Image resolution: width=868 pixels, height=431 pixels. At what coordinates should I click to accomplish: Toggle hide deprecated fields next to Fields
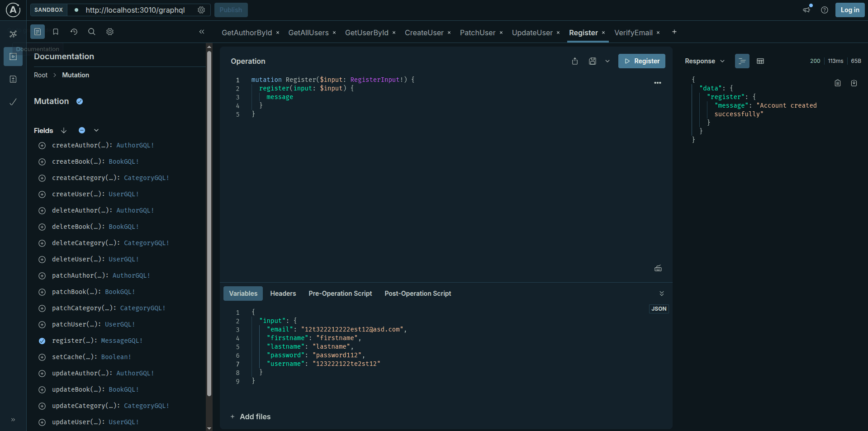pyautogui.click(x=82, y=130)
